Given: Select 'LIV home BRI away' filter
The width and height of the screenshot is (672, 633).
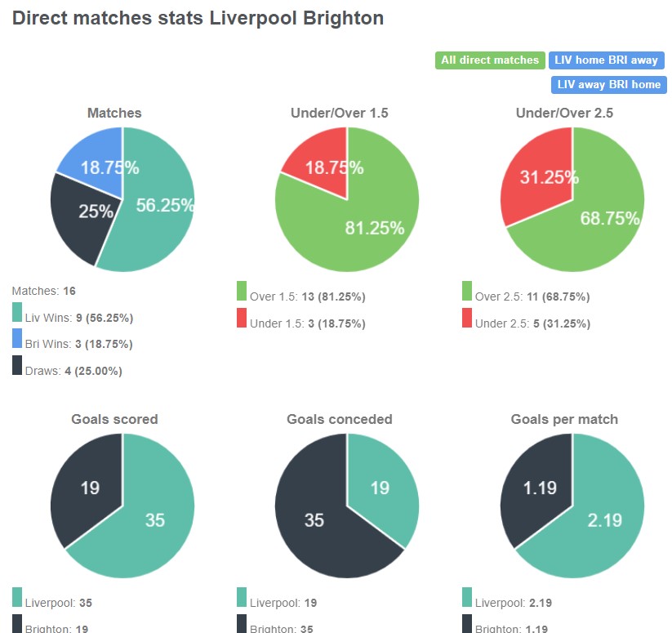Looking at the screenshot, I should click(607, 60).
